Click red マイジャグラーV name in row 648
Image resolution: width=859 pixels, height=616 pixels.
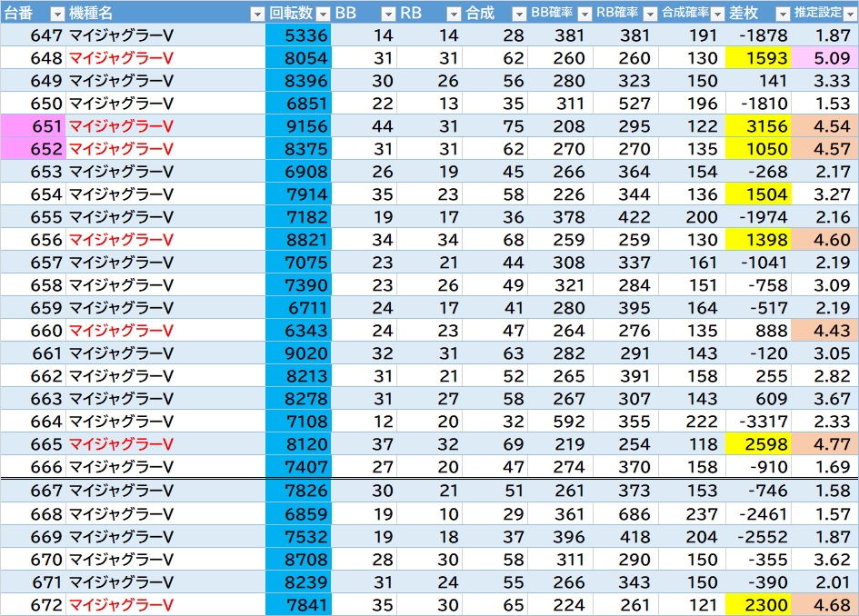[x=121, y=57]
